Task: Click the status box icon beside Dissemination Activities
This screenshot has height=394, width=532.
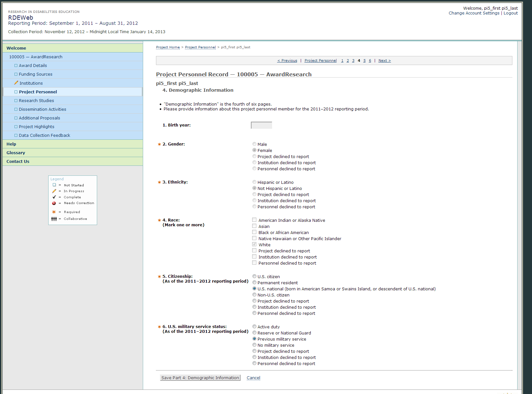Action: click(x=16, y=109)
